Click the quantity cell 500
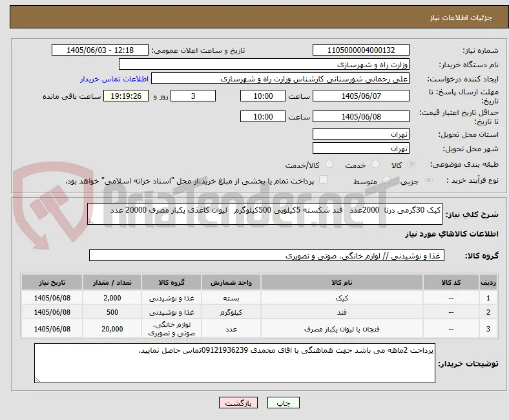The height and width of the screenshot is (420, 509). click(112, 312)
